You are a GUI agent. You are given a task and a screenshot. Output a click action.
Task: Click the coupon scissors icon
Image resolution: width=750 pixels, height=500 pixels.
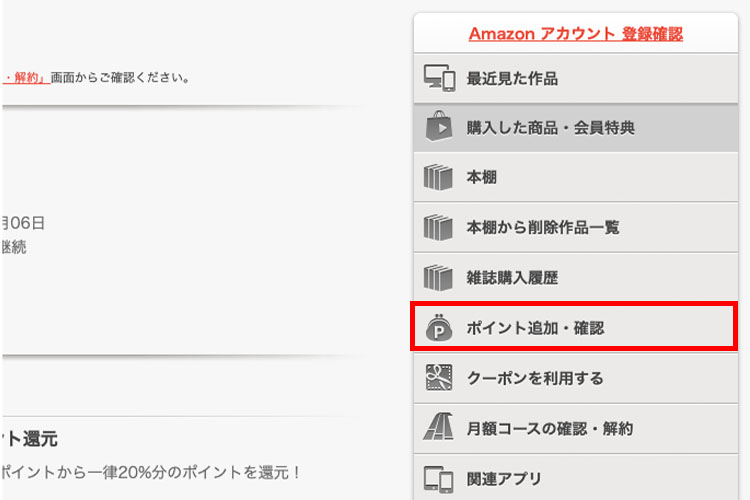pyautogui.click(x=440, y=378)
